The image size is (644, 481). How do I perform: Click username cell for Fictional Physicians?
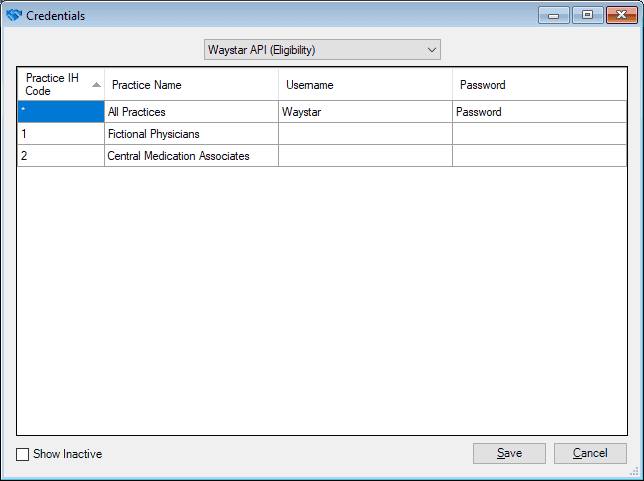coord(365,134)
